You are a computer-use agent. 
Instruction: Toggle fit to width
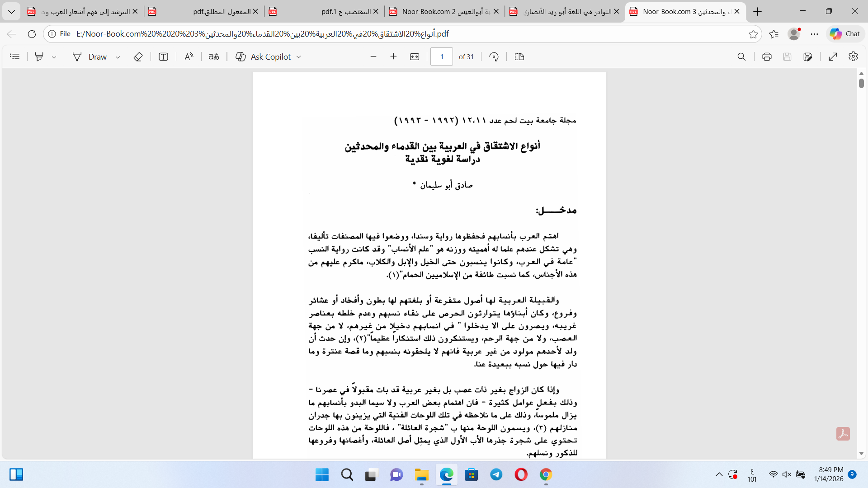[415, 57]
